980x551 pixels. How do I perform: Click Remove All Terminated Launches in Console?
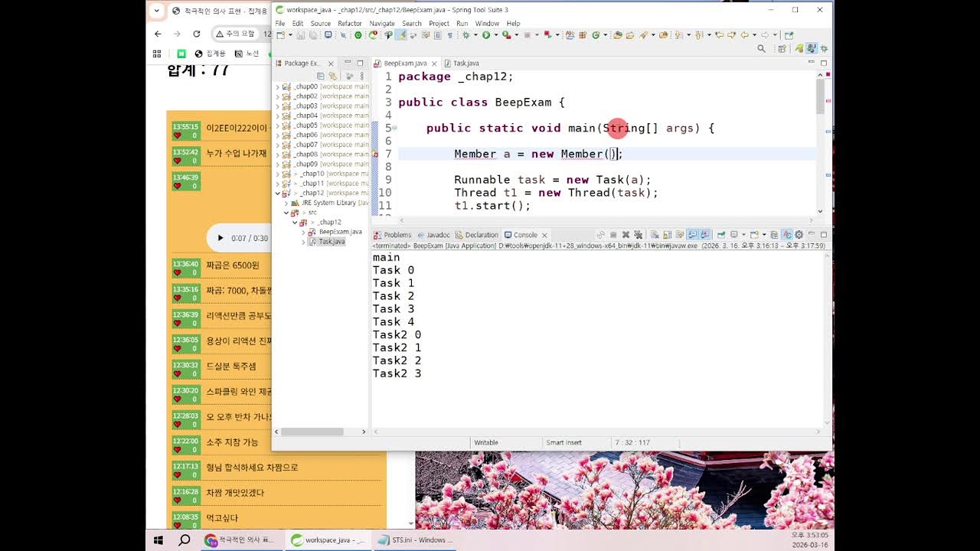coord(638,235)
